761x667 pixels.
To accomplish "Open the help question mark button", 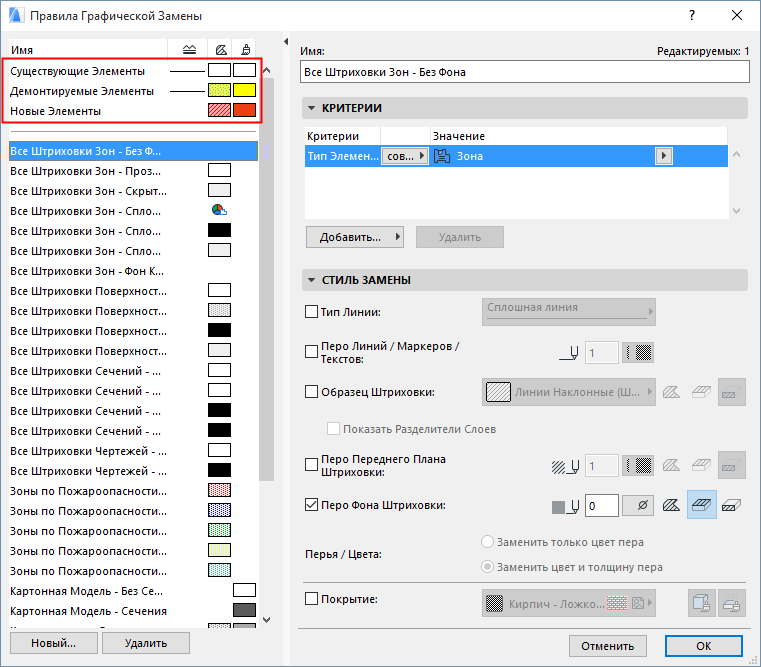I will 692,16.
